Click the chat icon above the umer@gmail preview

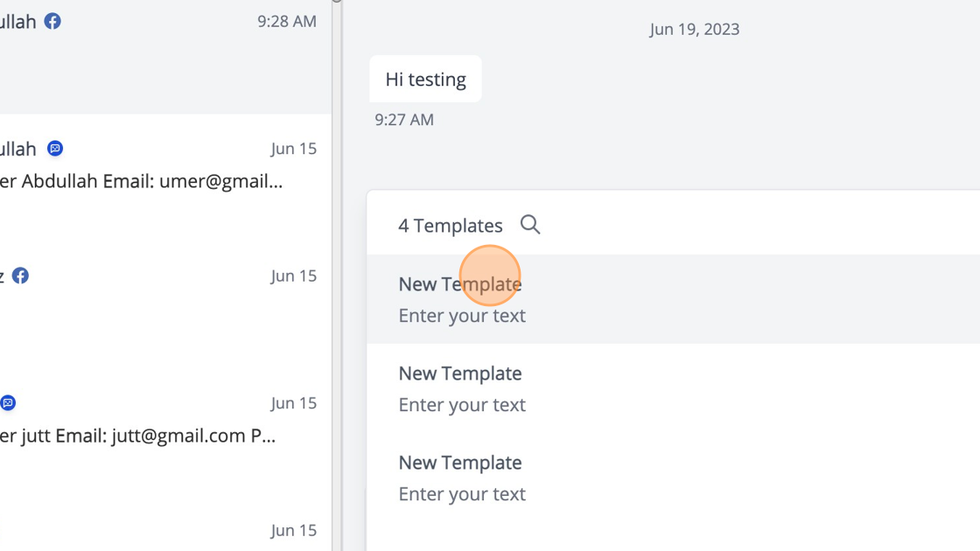click(55, 149)
